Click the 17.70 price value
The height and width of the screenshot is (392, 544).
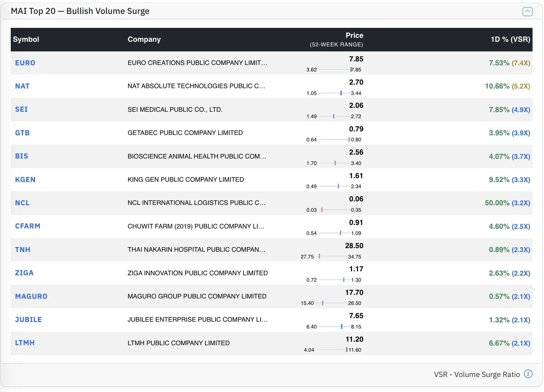(354, 292)
